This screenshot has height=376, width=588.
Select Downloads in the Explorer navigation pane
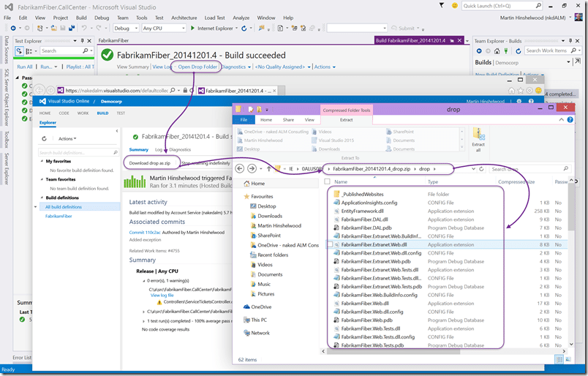(270, 216)
